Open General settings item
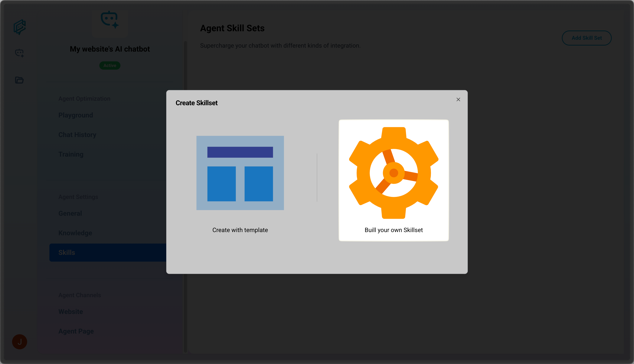This screenshot has width=634, height=364. pyautogui.click(x=70, y=213)
